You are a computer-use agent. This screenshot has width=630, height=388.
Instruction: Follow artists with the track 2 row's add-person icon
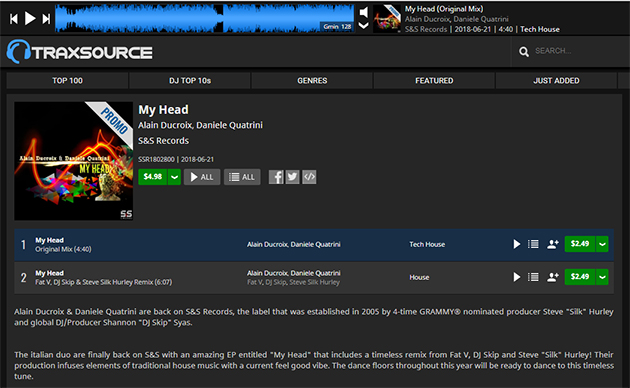553,277
